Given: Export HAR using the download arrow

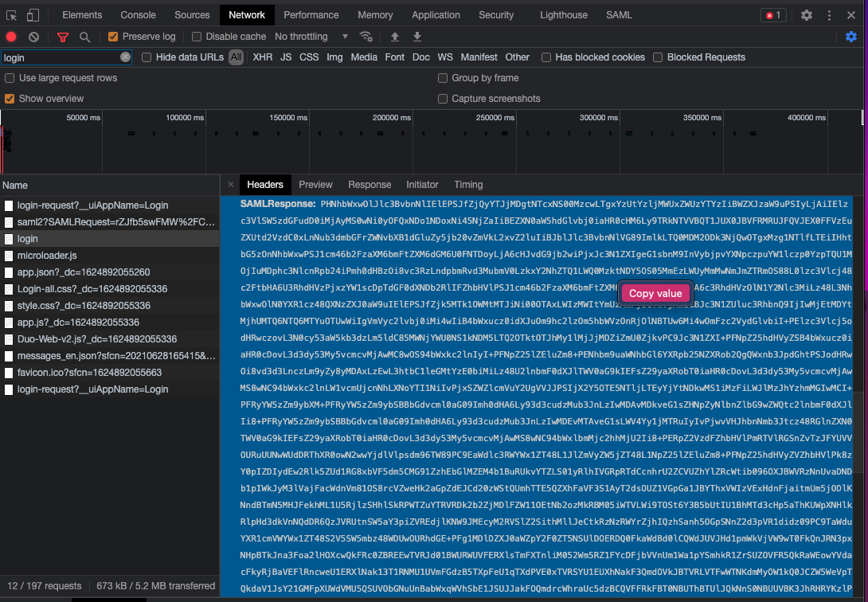Looking at the screenshot, I should (416, 36).
